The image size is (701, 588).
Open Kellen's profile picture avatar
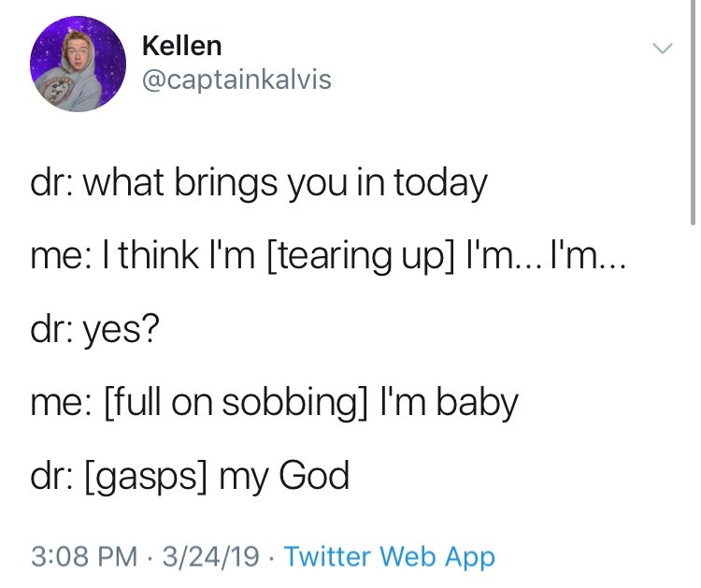[x=78, y=63]
